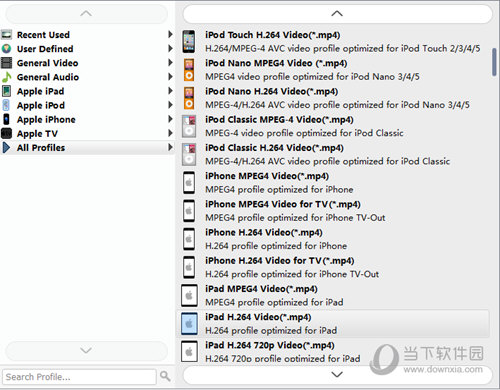This screenshot has width=500, height=390.
Task: Expand the Recent Used submenu arrow
Action: (x=170, y=34)
